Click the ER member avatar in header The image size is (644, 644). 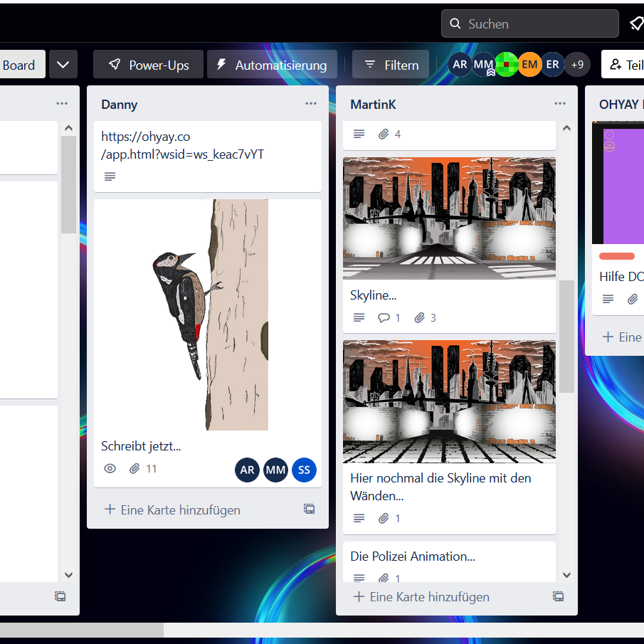pyautogui.click(x=552, y=65)
